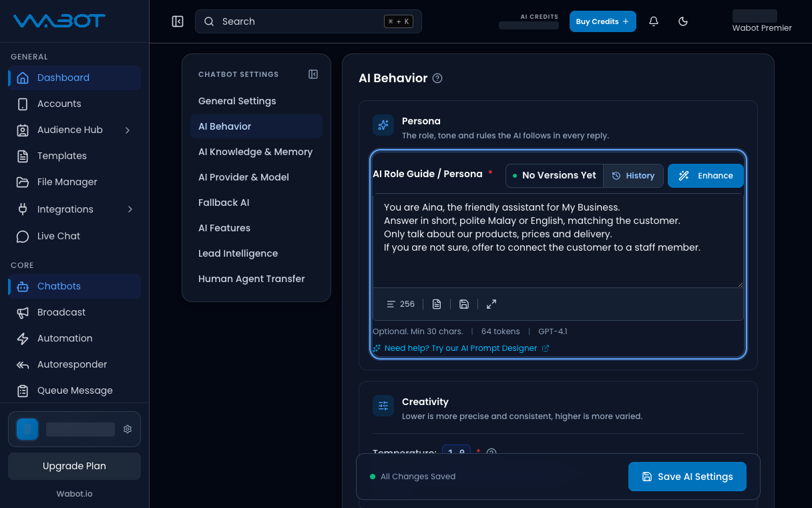Click the Autoresponder reply-all icon
The height and width of the screenshot is (508, 812).
[23, 364]
